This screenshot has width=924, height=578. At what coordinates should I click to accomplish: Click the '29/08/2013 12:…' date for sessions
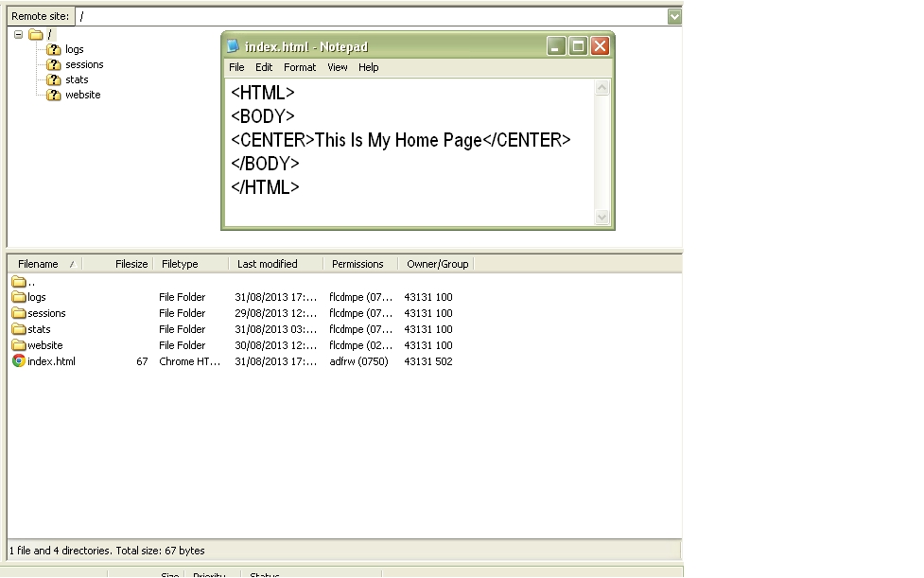coord(276,313)
